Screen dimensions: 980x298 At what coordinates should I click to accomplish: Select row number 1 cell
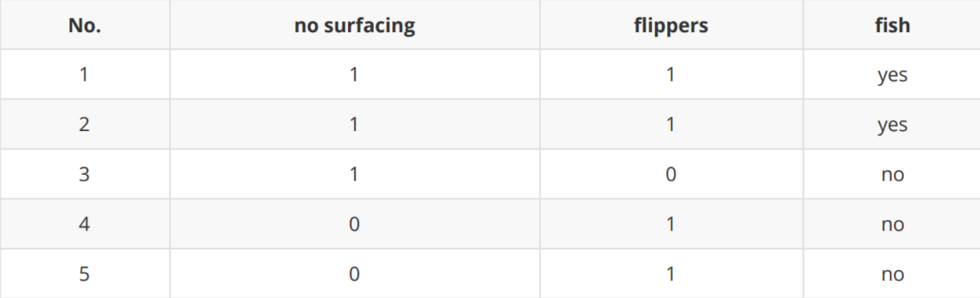click(x=84, y=74)
